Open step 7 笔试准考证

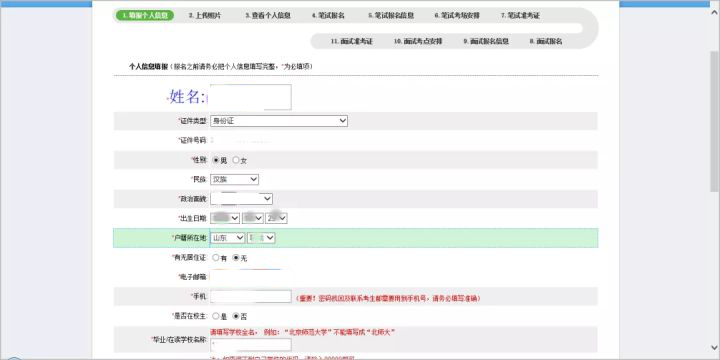[x=520, y=15]
